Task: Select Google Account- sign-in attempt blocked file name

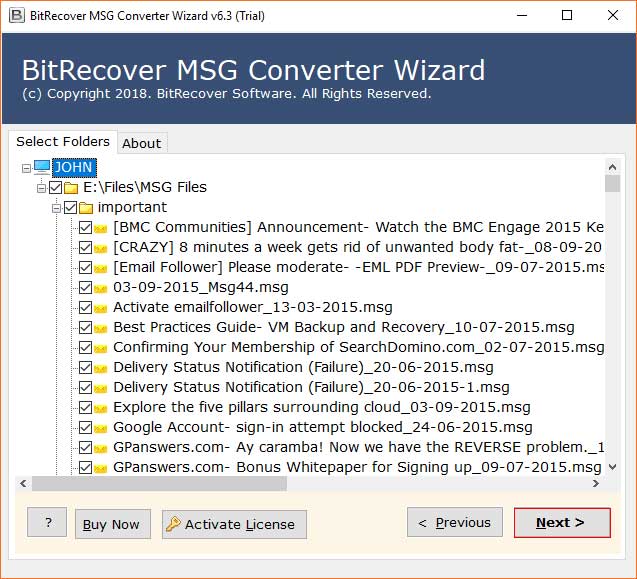Action: tap(323, 427)
